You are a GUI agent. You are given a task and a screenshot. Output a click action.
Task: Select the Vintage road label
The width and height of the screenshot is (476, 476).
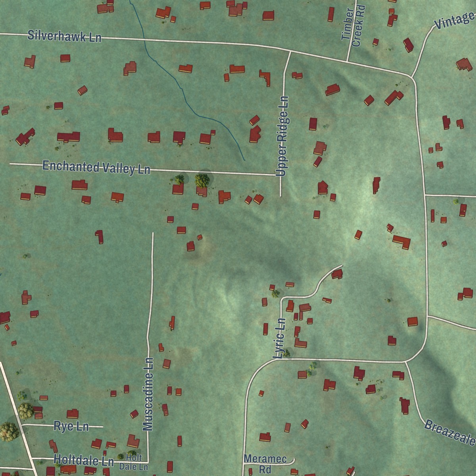pyautogui.click(x=455, y=20)
